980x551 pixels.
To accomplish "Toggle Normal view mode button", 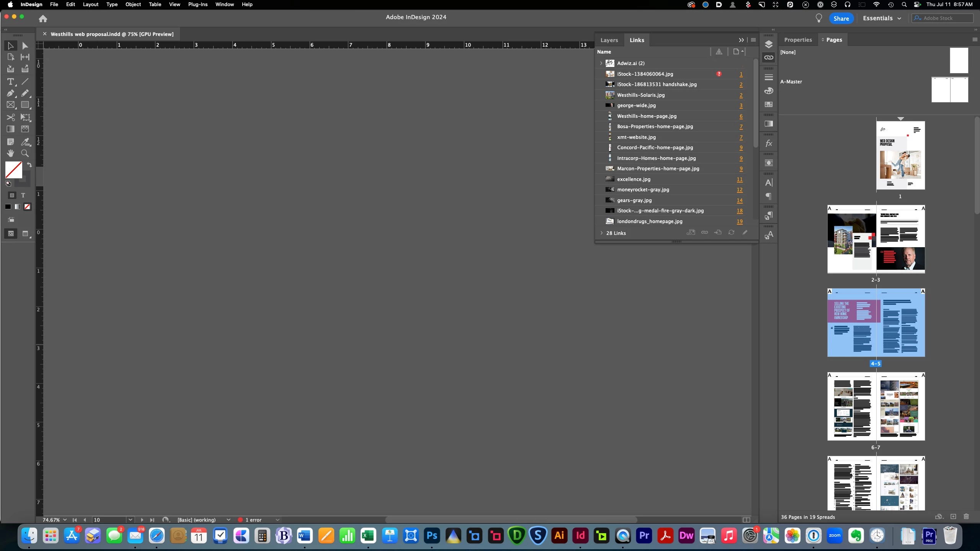I will tap(11, 233).
